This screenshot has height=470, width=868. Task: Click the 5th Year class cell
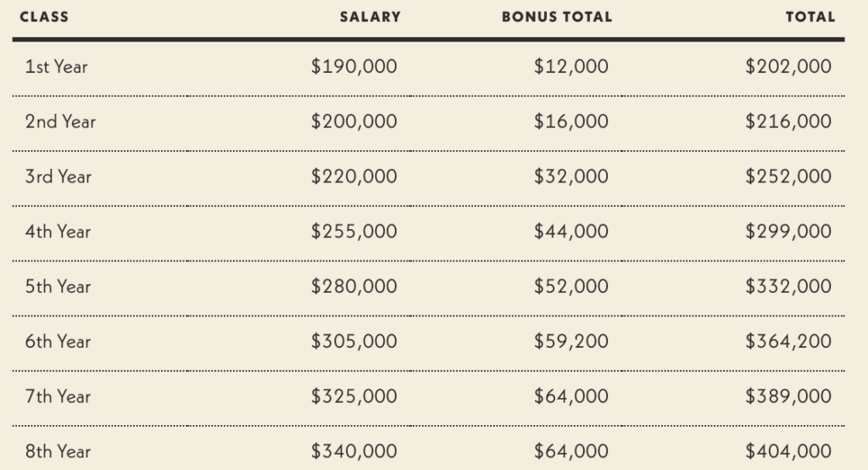point(58,287)
